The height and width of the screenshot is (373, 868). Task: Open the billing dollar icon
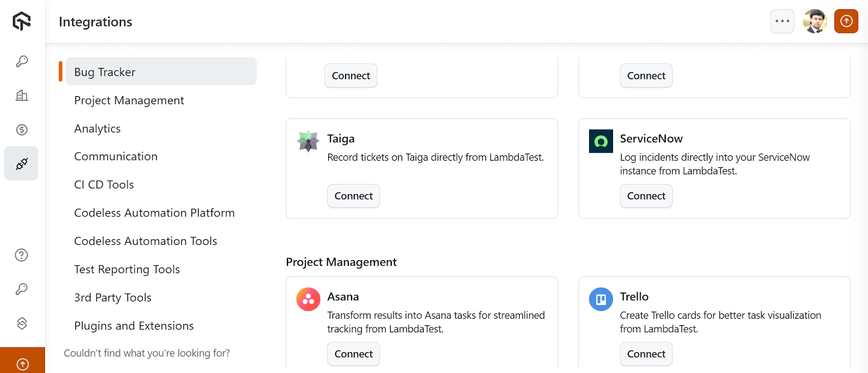tap(21, 129)
